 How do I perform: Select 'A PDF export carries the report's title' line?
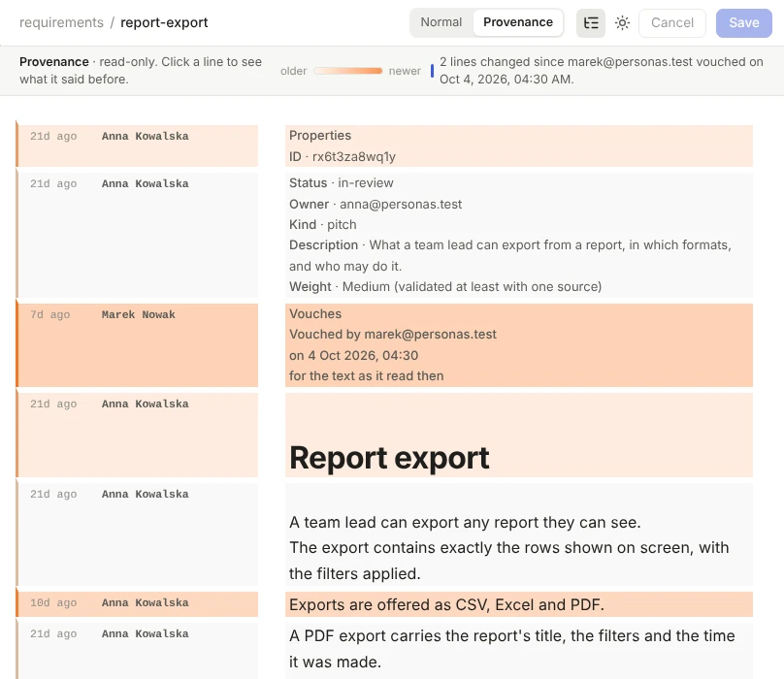[x=518, y=649]
